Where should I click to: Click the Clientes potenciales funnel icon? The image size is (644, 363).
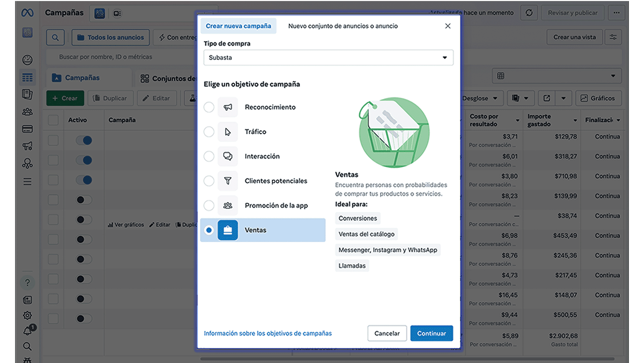pos(228,181)
